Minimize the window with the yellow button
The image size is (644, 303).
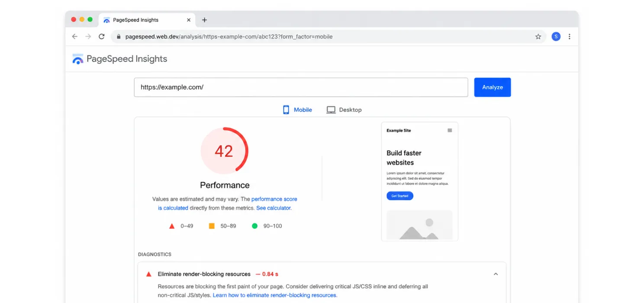coord(82,19)
